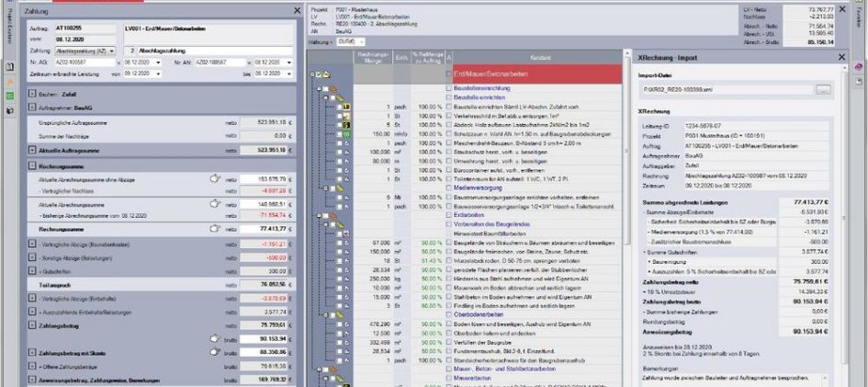Click the browse button next to the import file path

click(x=823, y=89)
